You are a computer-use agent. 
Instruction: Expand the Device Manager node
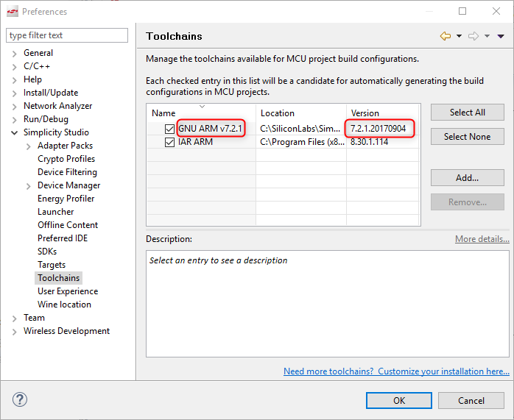pyautogui.click(x=28, y=186)
